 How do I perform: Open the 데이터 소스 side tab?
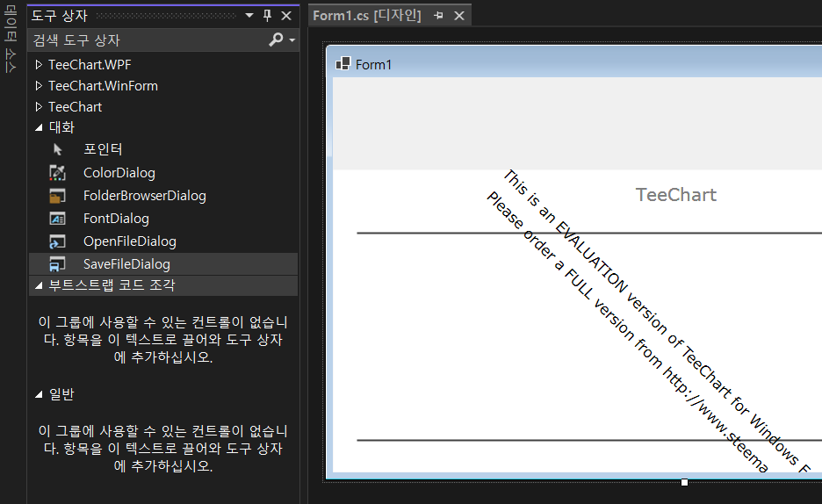(10, 39)
